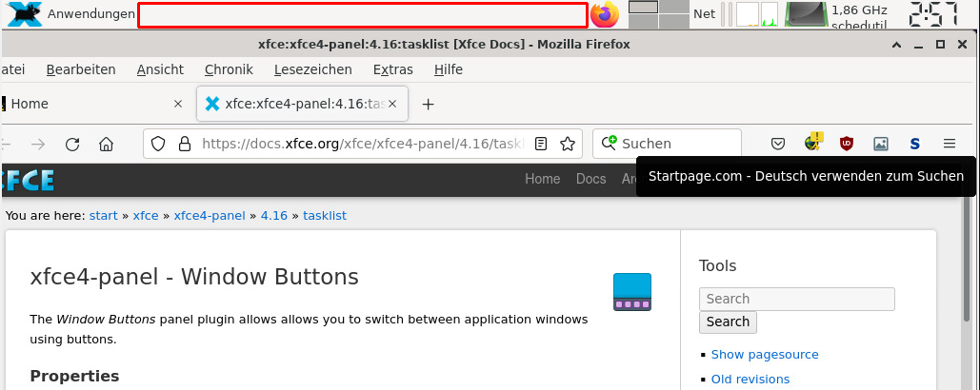
Task: View site connection padlock info
Action: pyautogui.click(x=185, y=145)
